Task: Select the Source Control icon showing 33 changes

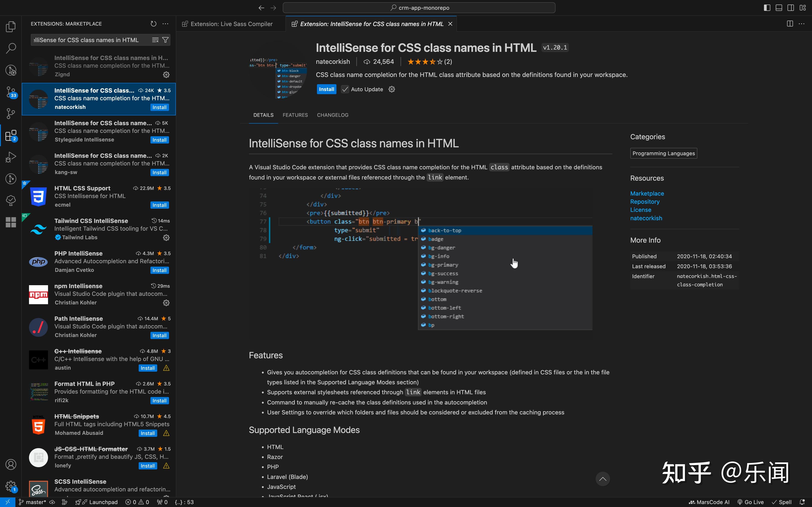Action: [10, 92]
